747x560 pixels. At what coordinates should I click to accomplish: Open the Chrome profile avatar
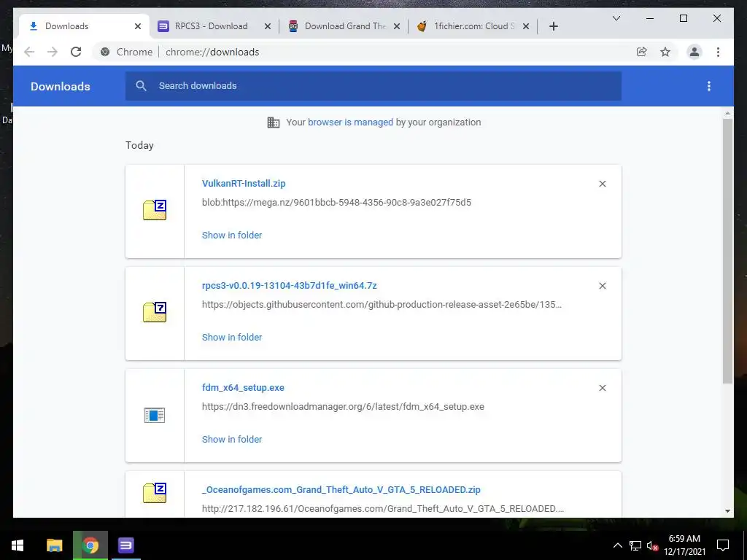coord(694,52)
